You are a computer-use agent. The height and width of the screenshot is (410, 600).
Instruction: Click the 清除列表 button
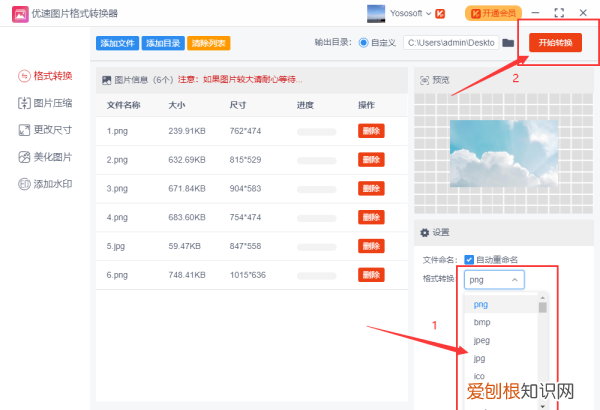[x=209, y=43]
